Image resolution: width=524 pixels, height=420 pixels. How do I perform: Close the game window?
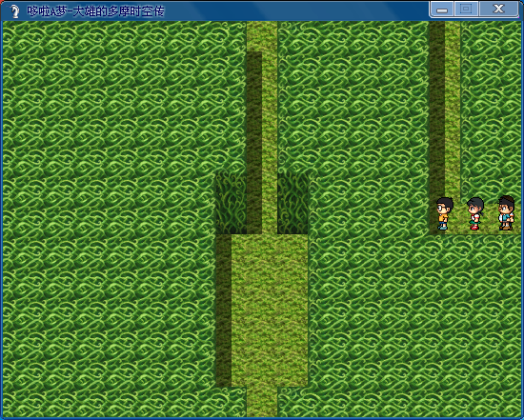coord(498,10)
